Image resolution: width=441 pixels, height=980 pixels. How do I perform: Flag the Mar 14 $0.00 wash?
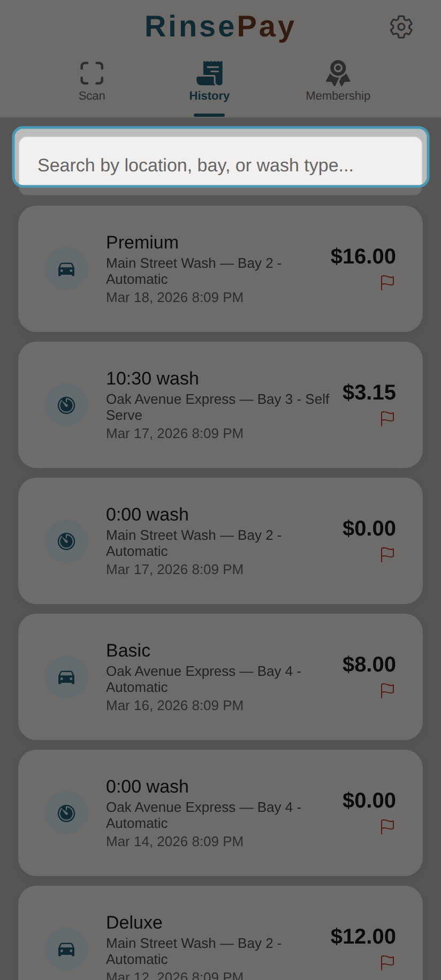click(387, 826)
